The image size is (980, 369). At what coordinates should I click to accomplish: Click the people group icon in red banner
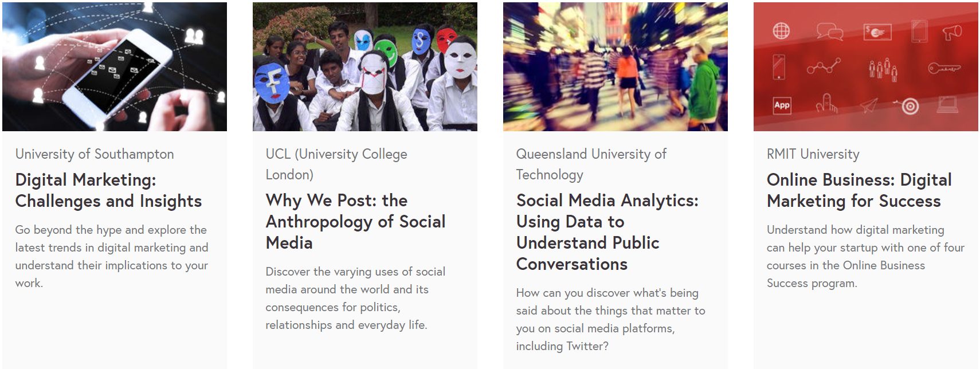(883, 69)
